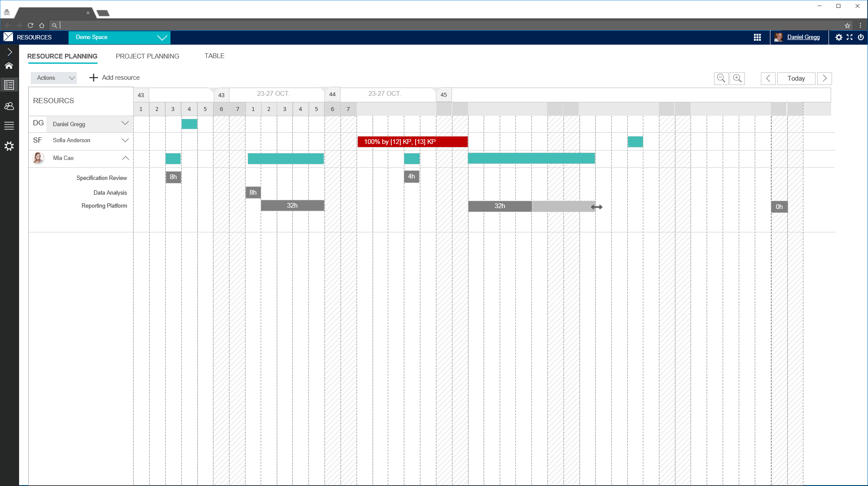868x486 pixels.
Task: Click the red 100% overbooking bar
Action: click(x=412, y=142)
